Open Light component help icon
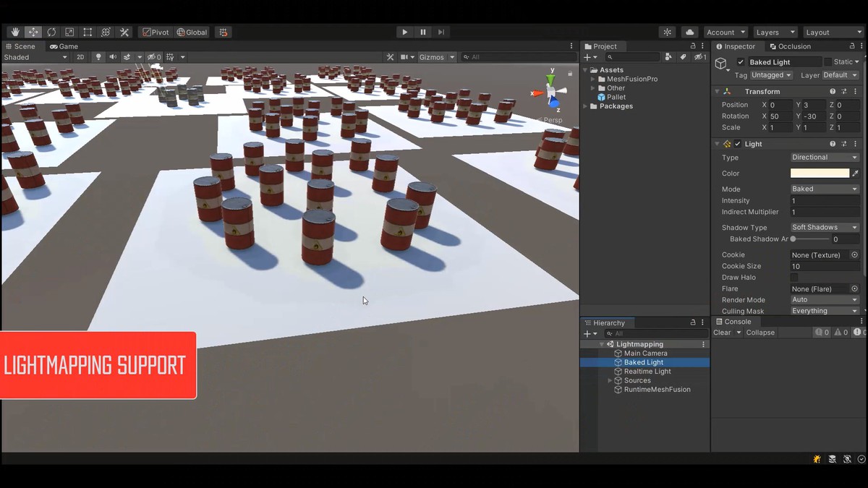868x488 pixels. point(833,144)
